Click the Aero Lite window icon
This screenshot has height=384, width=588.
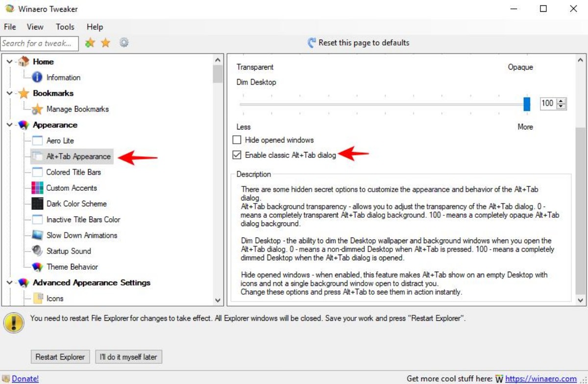[x=37, y=141]
